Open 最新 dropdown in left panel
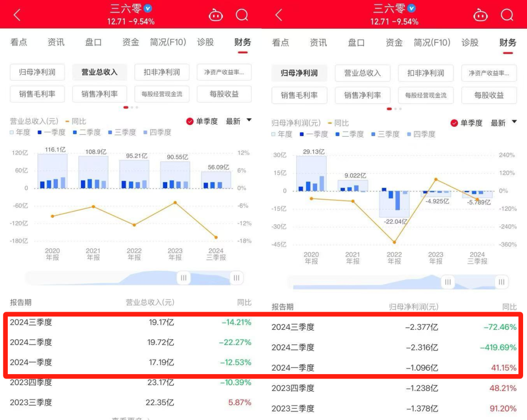Screen dimensions: 527x420 coord(238,121)
